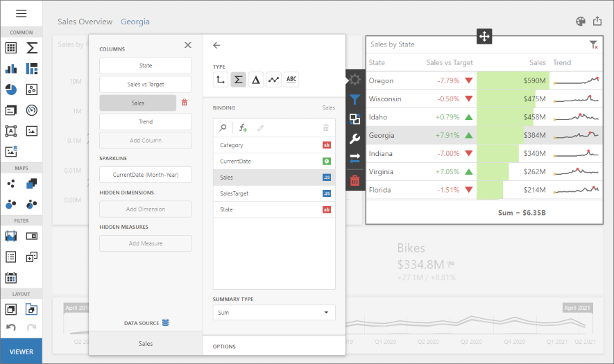Add a Bubble Map item
The height and width of the screenshot is (364, 614).
pyautogui.click(x=11, y=204)
